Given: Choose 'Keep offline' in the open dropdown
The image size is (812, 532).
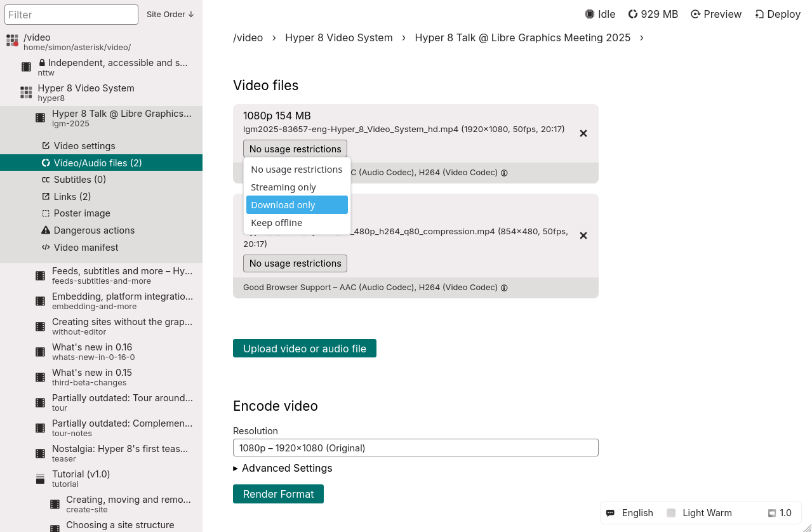Looking at the screenshot, I should pos(277,223).
